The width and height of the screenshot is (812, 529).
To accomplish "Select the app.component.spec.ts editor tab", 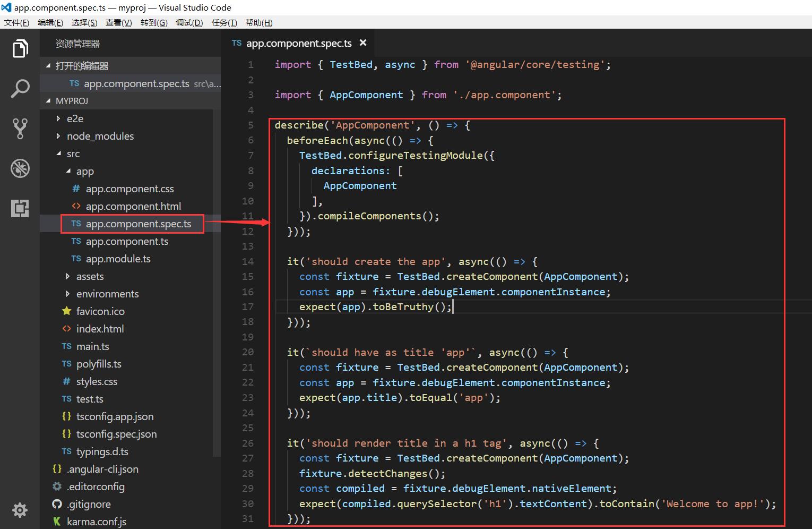I will (x=299, y=43).
